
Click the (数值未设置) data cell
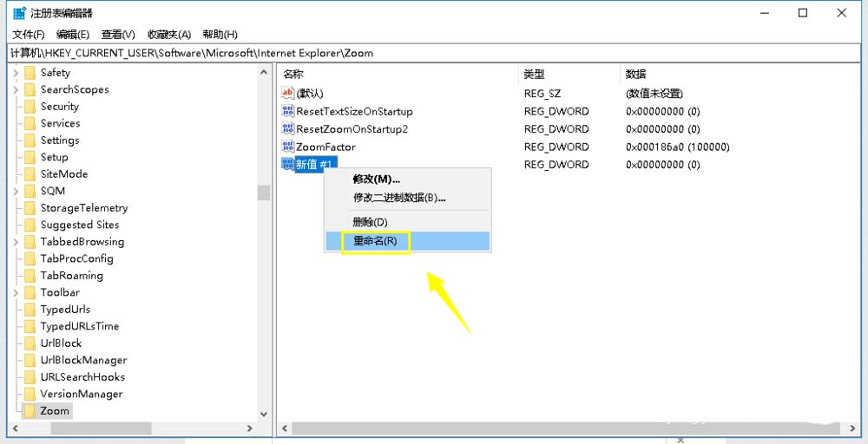click(x=654, y=94)
